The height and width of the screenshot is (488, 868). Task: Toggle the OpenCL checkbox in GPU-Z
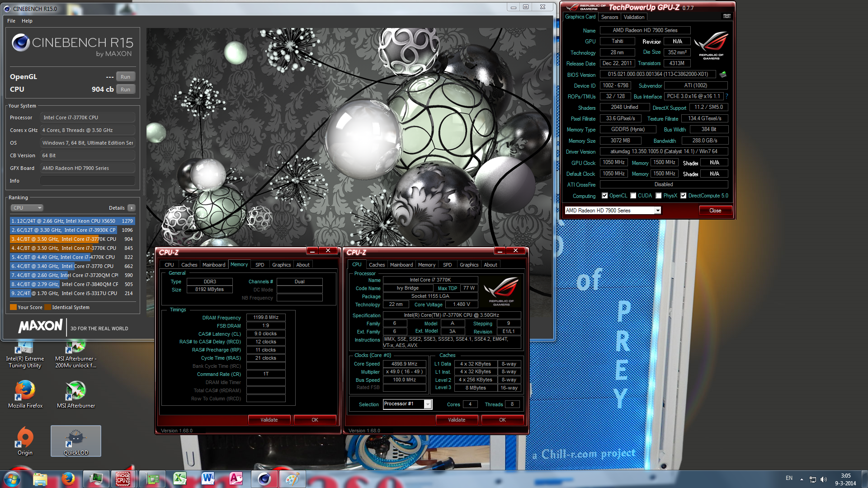(604, 196)
